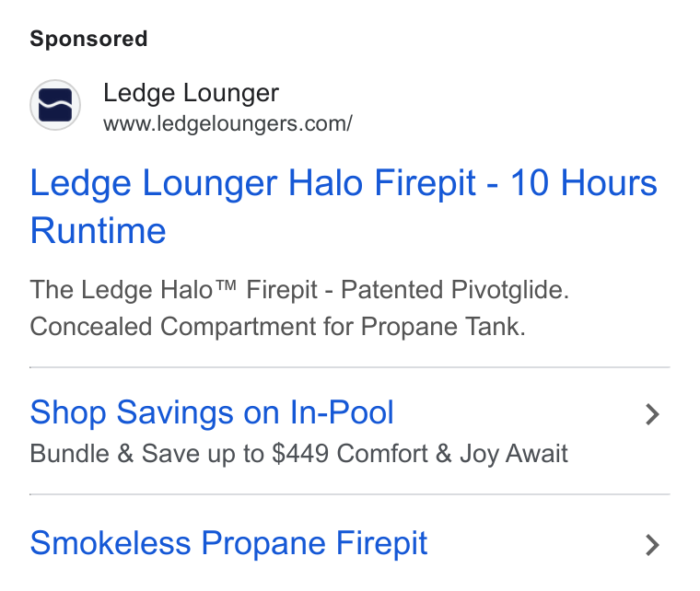Viewport: 700px width, 591px height.
Task: Click the Patented Pivotglide description text
Action: [455, 290]
